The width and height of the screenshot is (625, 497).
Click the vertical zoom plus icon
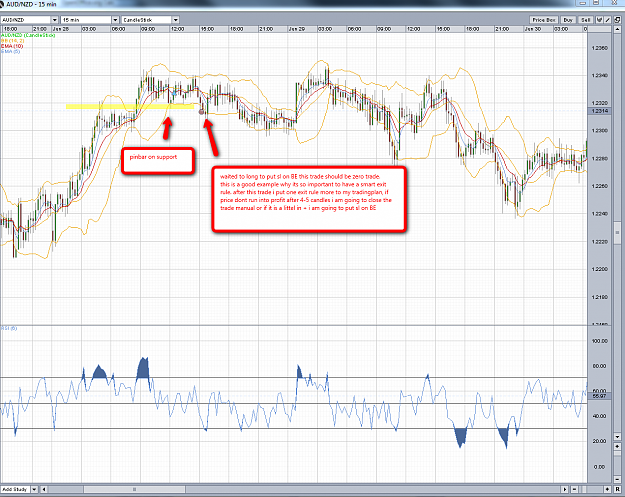coord(617,446)
